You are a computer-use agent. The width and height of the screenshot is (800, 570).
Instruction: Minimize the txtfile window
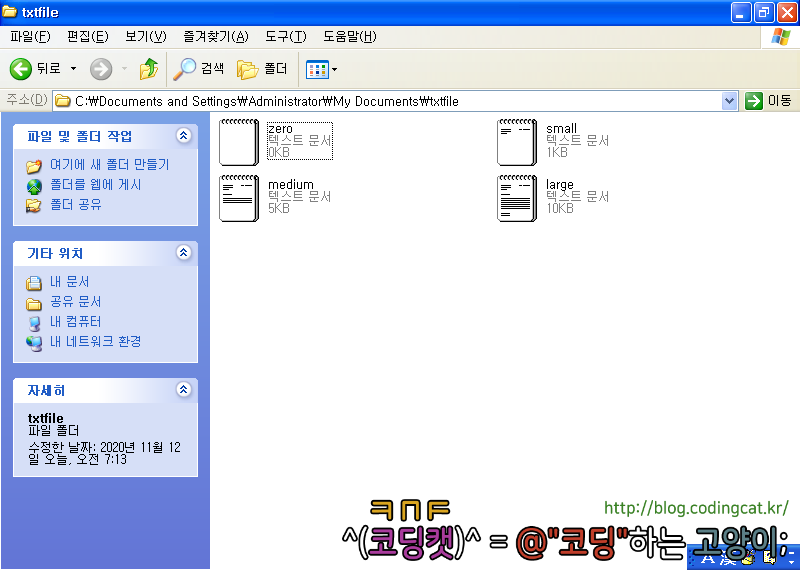[x=741, y=12]
